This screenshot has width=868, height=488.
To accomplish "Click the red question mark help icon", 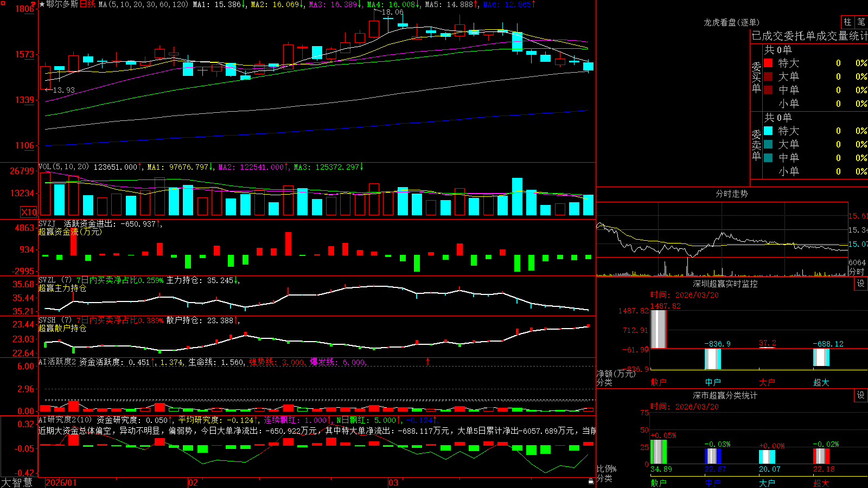I will point(34,4).
